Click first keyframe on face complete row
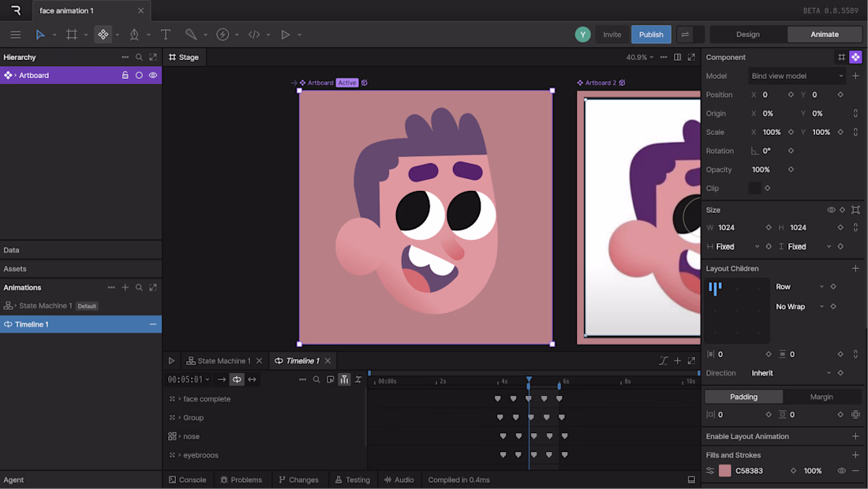Screen dimensions: 868x489 (498, 399)
